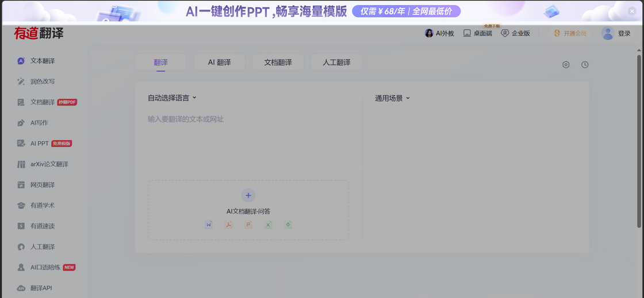The height and width of the screenshot is (298, 644).
Task: Click the vertical page scrollbar
Action: coord(639,141)
